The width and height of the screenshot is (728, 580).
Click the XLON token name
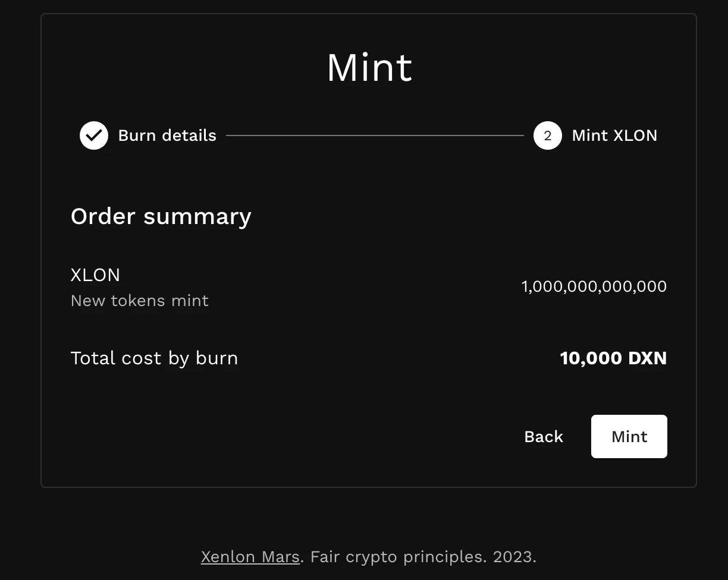[x=95, y=275]
